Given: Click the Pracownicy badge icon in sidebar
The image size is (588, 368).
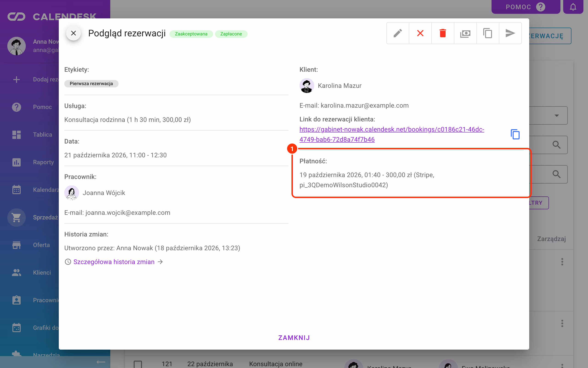Looking at the screenshot, I should tap(17, 300).
